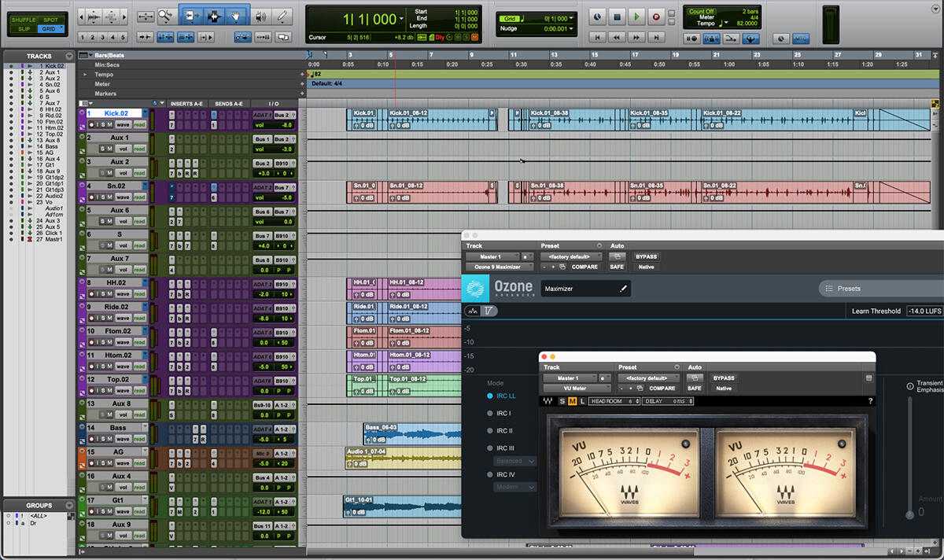Select the Bass_06-03 clip
Screen dimensions: 944x560
coord(411,433)
